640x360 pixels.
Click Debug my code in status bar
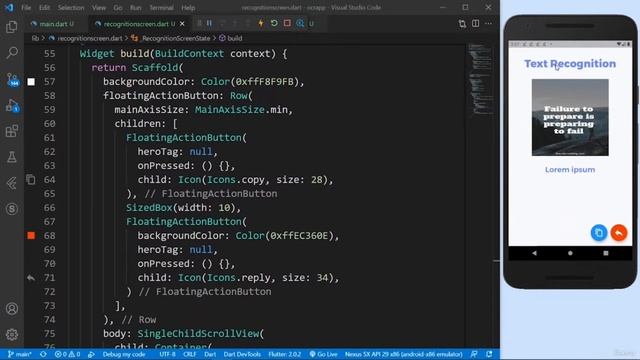(x=124, y=354)
